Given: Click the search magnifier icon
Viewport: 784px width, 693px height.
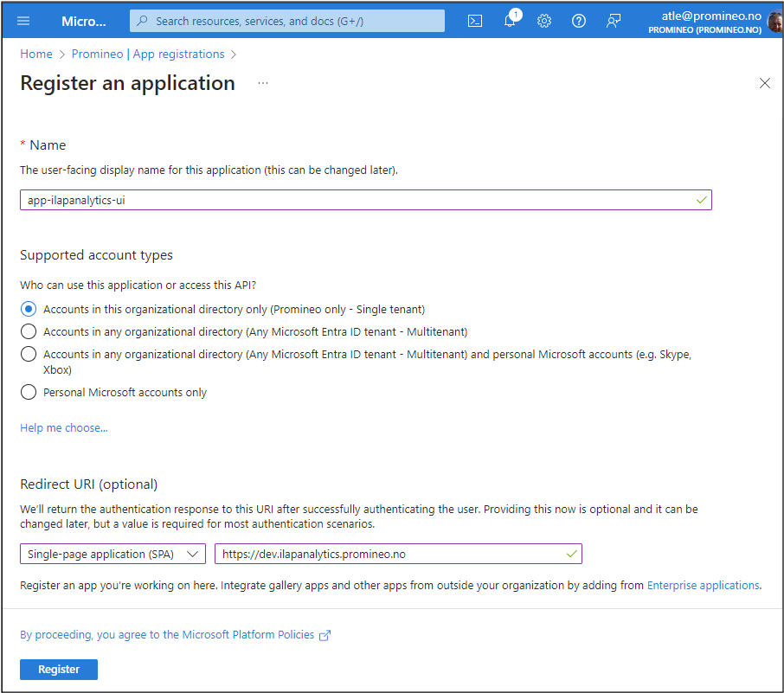Looking at the screenshot, I should (143, 21).
